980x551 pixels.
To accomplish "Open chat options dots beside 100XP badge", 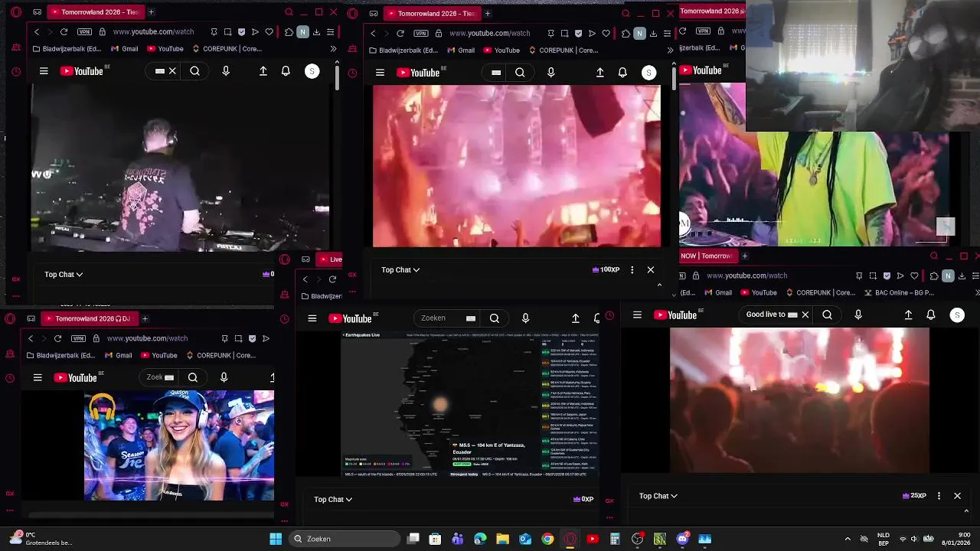I will coord(632,269).
